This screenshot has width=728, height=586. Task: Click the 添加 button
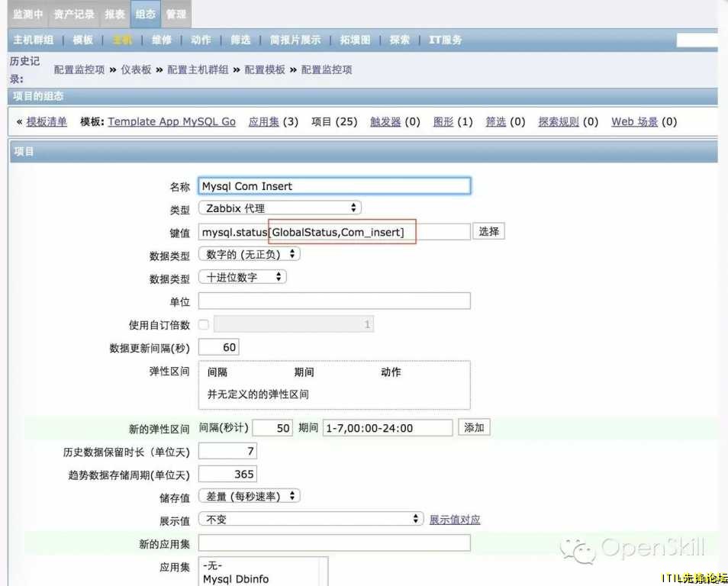474,427
